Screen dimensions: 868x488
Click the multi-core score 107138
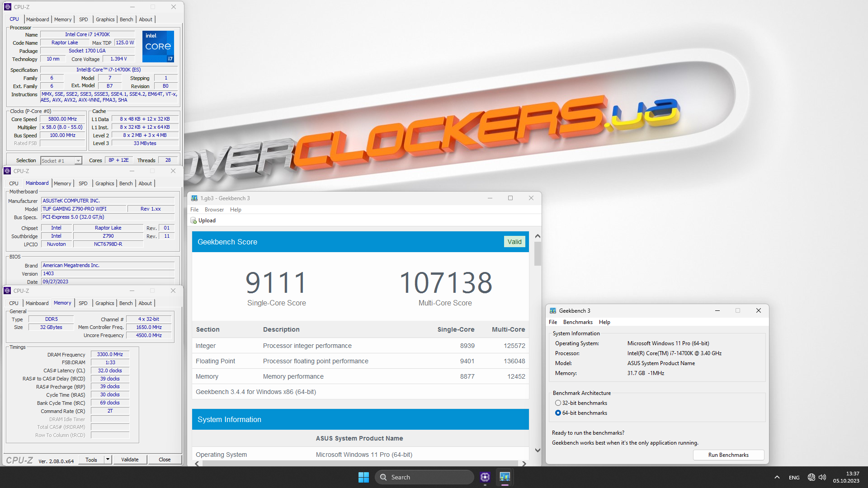(x=446, y=283)
